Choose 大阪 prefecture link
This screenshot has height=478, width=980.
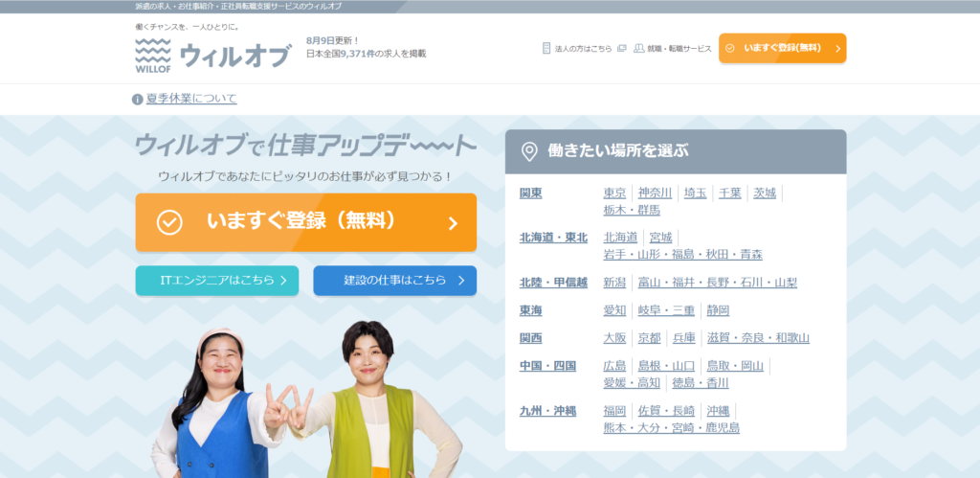point(614,338)
